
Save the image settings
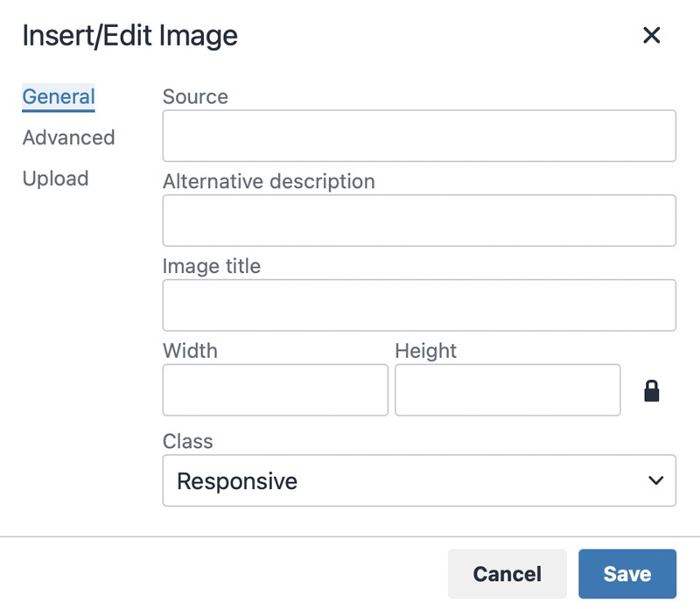(627, 574)
